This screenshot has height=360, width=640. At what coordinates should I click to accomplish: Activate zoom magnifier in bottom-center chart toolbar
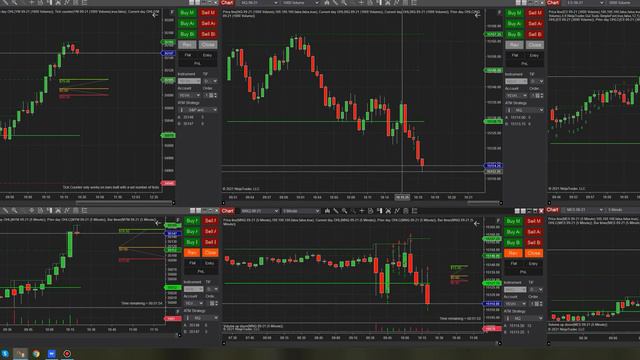(x=344, y=211)
